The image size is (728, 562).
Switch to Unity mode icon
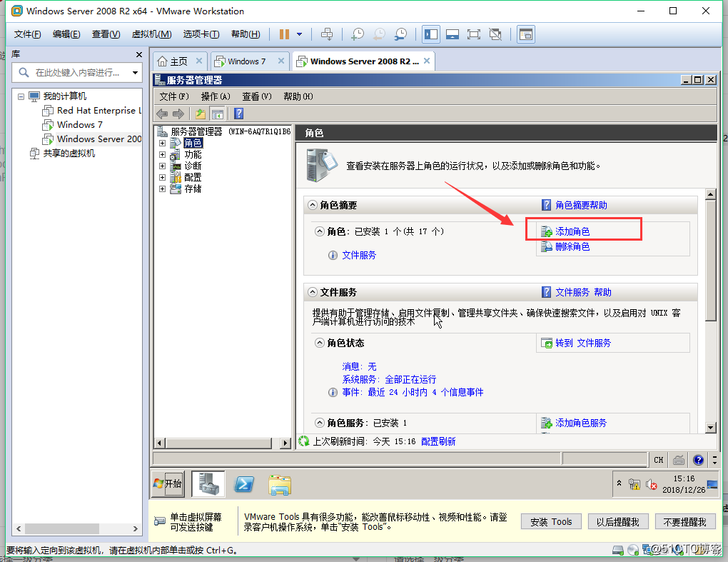pos(495,34)
